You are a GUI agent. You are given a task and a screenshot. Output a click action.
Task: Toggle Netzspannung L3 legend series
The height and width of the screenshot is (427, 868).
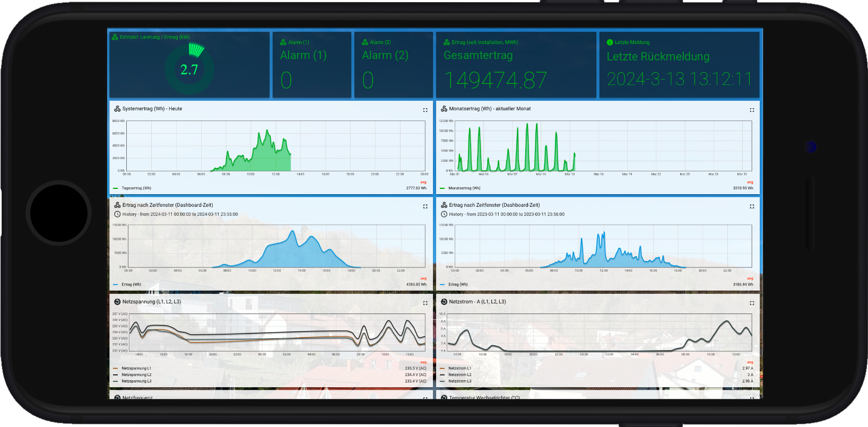pyautogui.click(x=132, y=381)
